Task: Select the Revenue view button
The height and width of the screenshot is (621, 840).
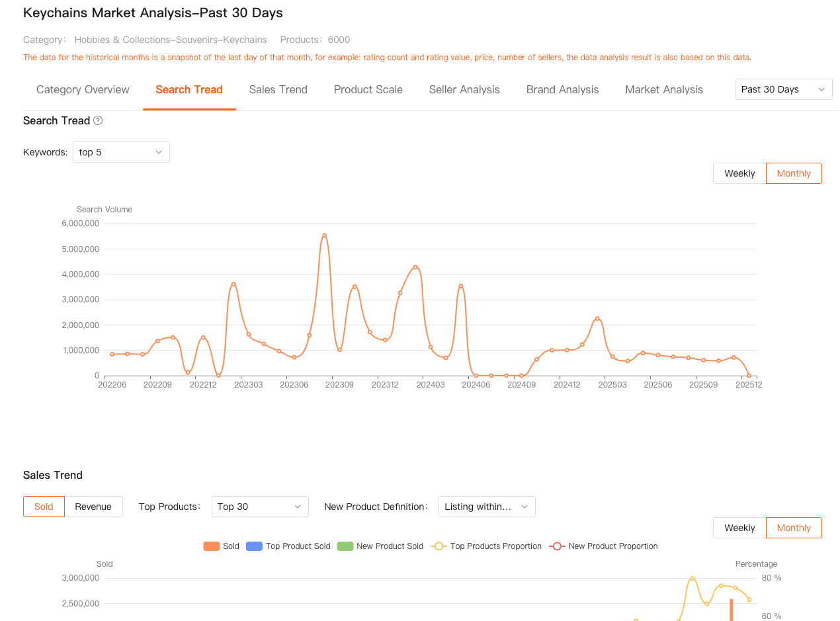Action: pos(93,507)
